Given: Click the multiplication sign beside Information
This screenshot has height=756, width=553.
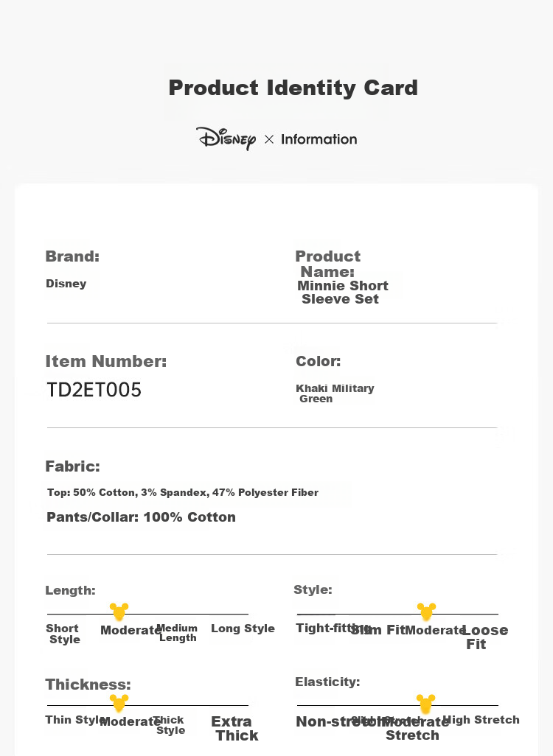Looking at the screenshot, I should (269, 139).
